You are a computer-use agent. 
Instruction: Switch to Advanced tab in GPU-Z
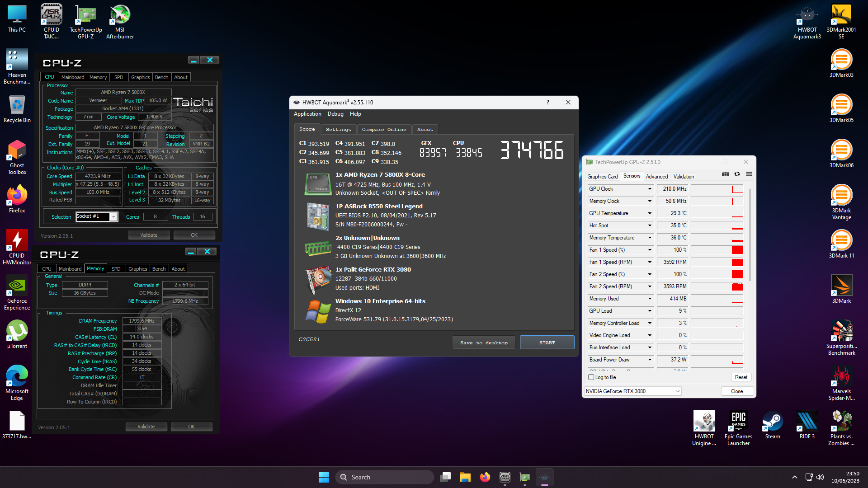[656, 177]
